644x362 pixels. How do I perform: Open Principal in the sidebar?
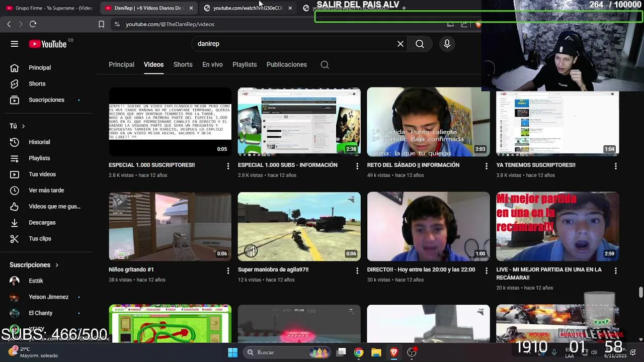coord(48,67)
